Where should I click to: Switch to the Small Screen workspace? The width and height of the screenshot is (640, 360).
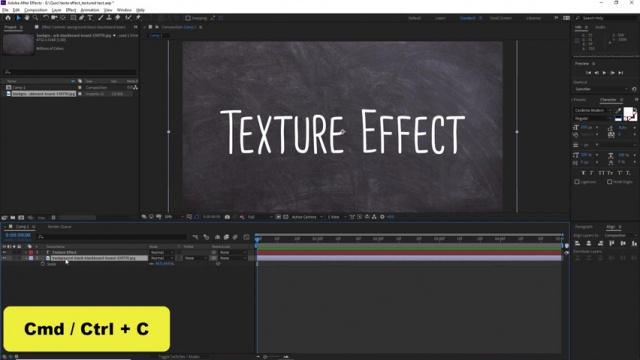[x=500, y=18]
